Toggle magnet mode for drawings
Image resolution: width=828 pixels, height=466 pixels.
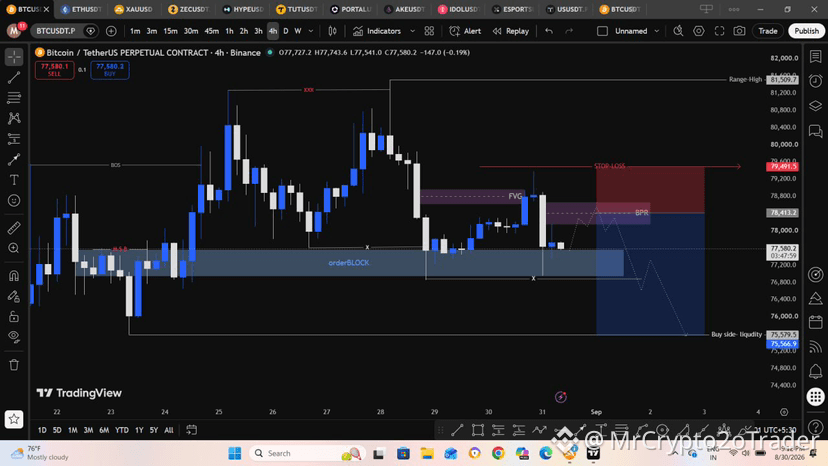pyautogui.click(x=14, y=275)
